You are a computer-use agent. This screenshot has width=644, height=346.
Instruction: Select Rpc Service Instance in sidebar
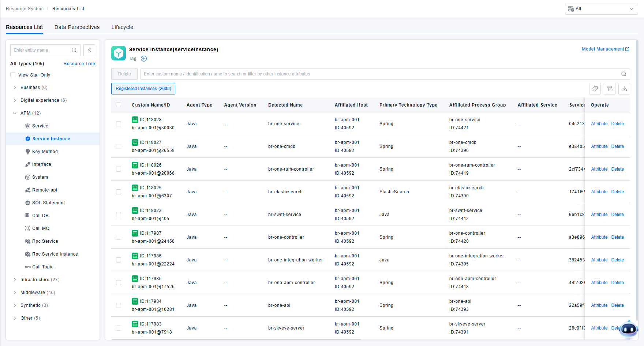(55, 254)
